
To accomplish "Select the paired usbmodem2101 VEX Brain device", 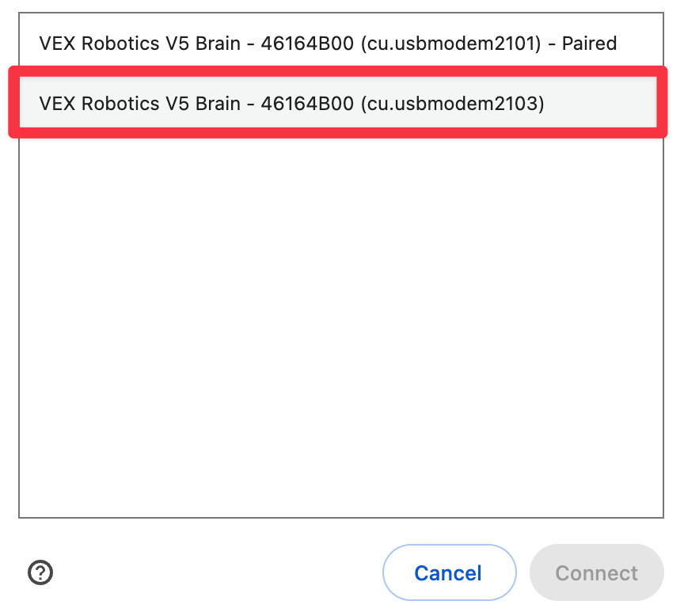I will click(328, 44).
